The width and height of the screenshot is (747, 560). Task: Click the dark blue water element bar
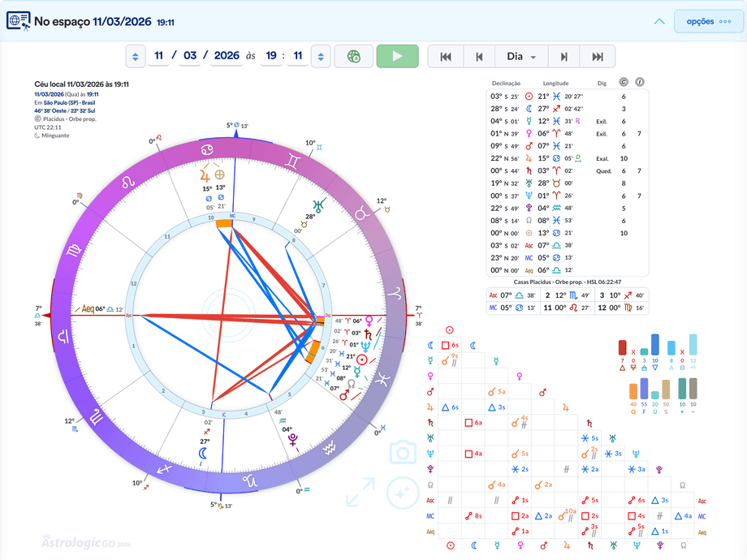(x=655, y=345)
